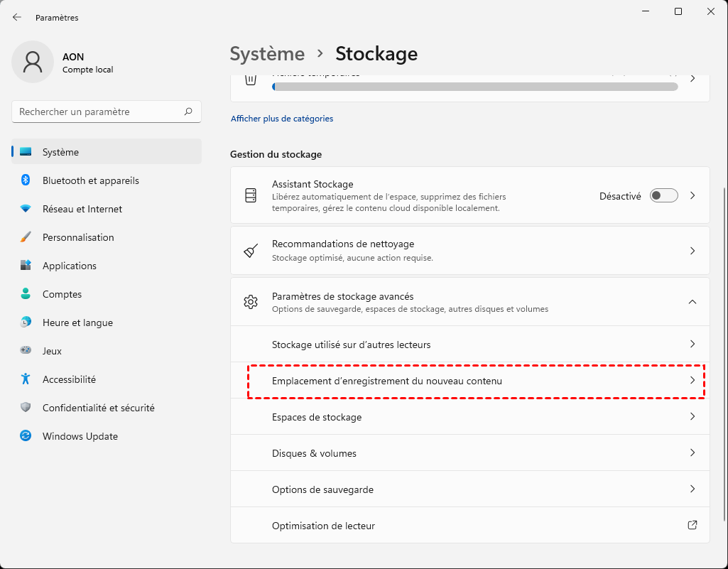This screenshot has height=569, width=728.
Task: Click the search magnifier icon
Action: coord(188,112)
